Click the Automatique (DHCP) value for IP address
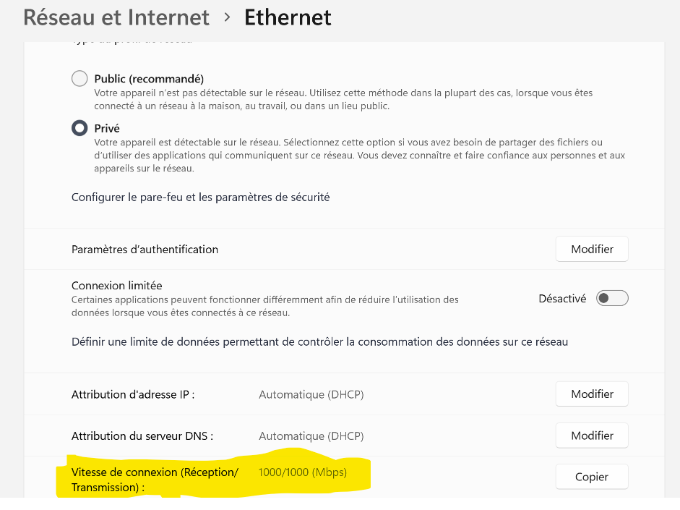The height and width of the screenshot is (510, 680). click(311, 394)
